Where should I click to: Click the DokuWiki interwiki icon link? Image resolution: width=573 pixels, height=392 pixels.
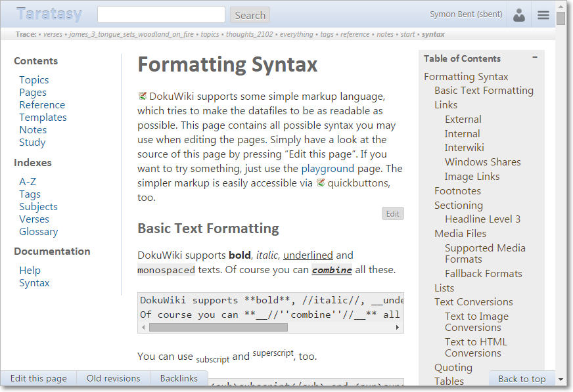click(x=143, y=96)
